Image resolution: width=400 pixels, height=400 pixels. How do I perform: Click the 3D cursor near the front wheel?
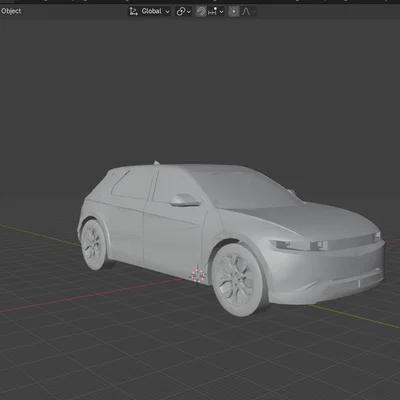[x=197, y=275]
